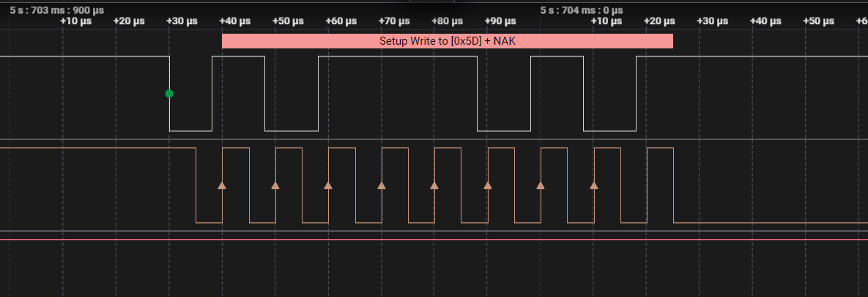This screenshot has width=868, height=297.
Task: Click the rising-edge arrow nearest the +80 µs gridline
Action: (434, 186)
